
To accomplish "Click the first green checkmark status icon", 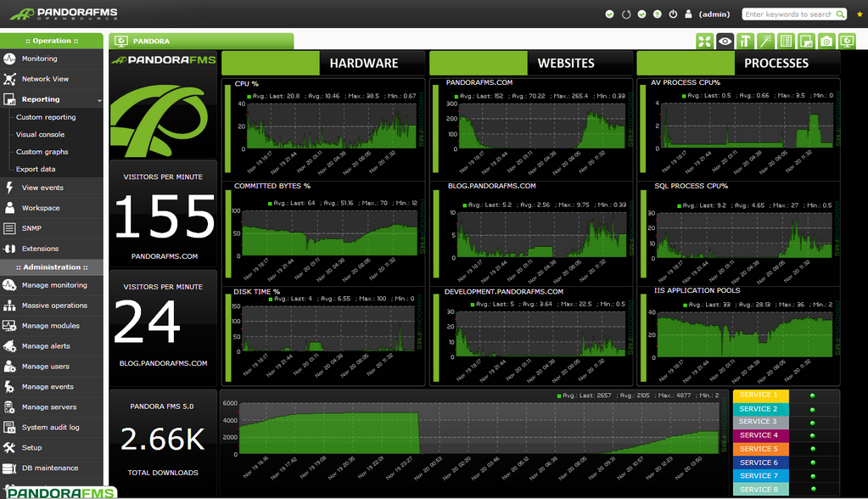I will pyautogui.click(x=609, y=14).
